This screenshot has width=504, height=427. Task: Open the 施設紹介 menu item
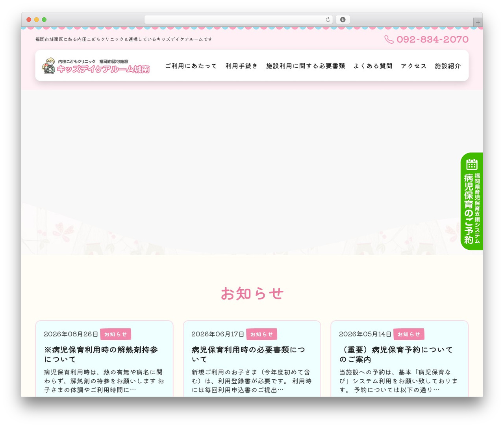[x=448, y=66]
